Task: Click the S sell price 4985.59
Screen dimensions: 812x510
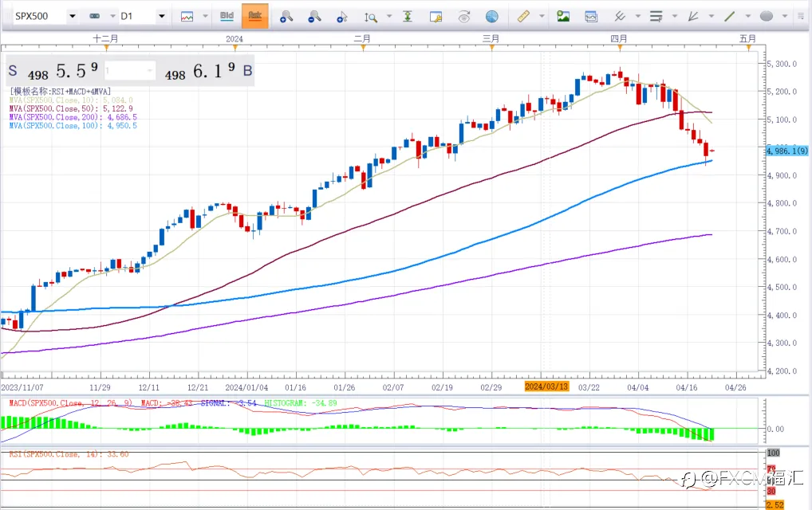Action: coord(53,70)
